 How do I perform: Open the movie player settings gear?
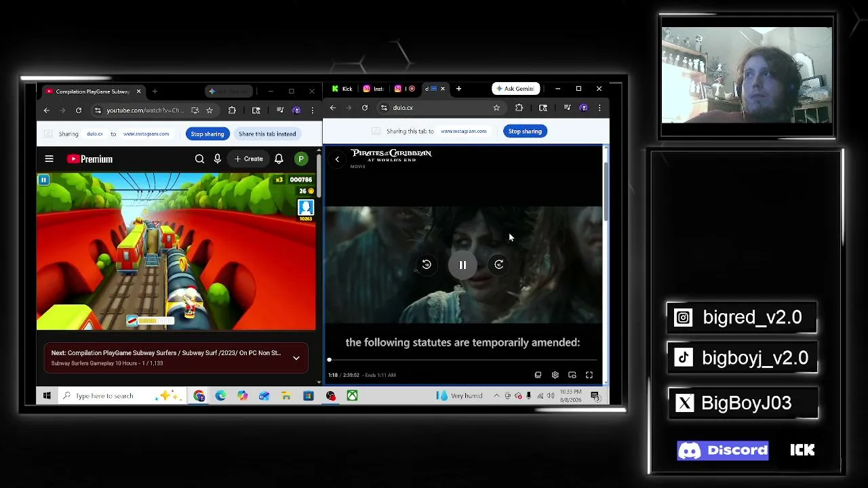tap(555, 375)
